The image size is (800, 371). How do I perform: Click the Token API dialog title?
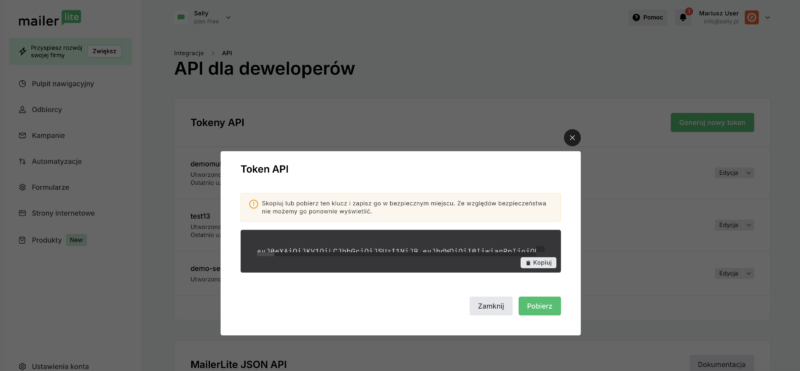point(264,169)
